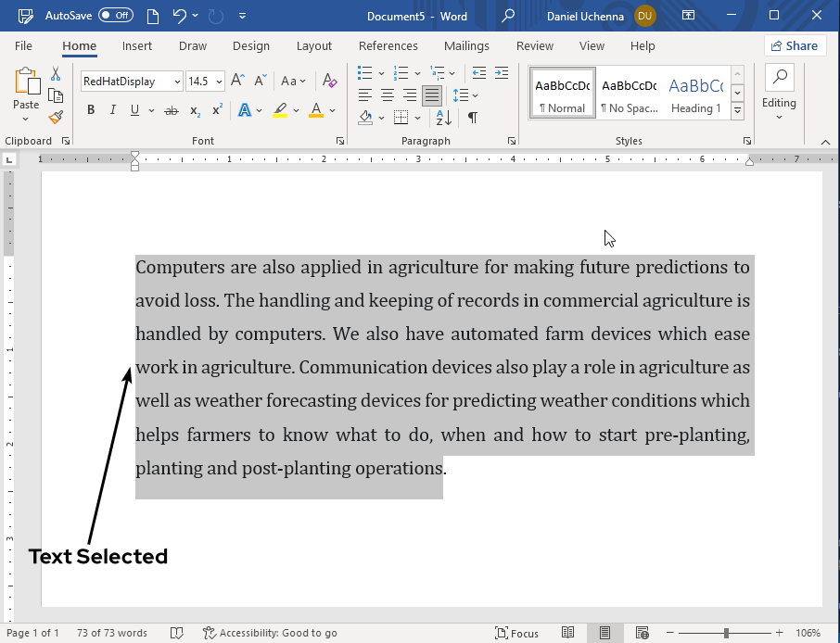Screen dimensions: 840x643
Task: Select the Format Painter
Action: [x=56, y=117]
